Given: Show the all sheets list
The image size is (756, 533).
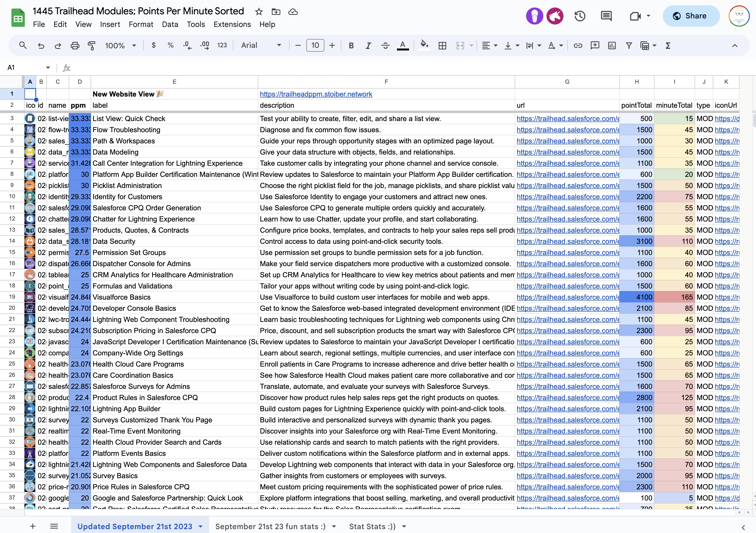Looking at the screenshot, I should 54,526.
